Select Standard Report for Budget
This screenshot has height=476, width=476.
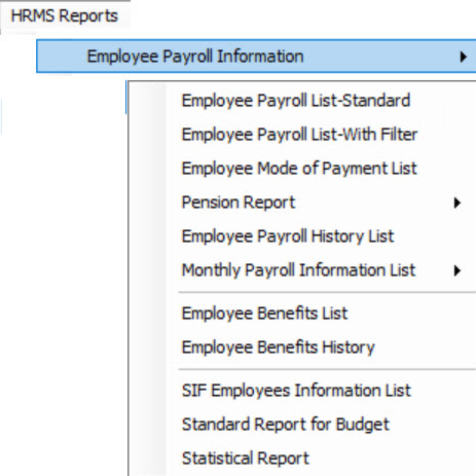(286, 424)
